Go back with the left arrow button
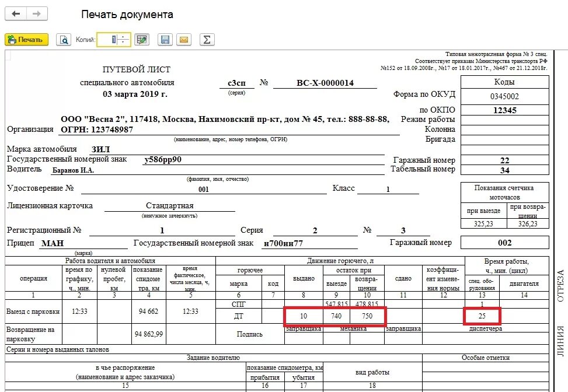The height and width of the screenshot is (392, 568). tap(16, 14)
